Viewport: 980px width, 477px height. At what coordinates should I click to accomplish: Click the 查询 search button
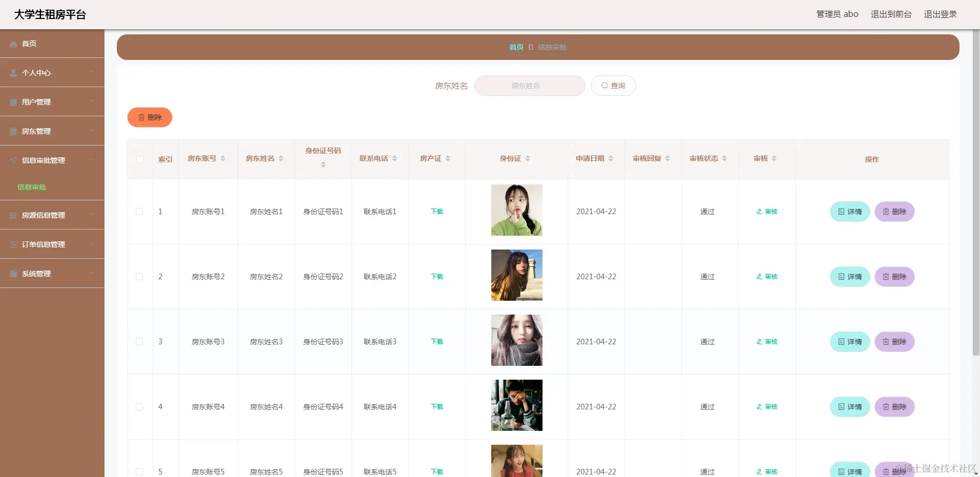613,86
